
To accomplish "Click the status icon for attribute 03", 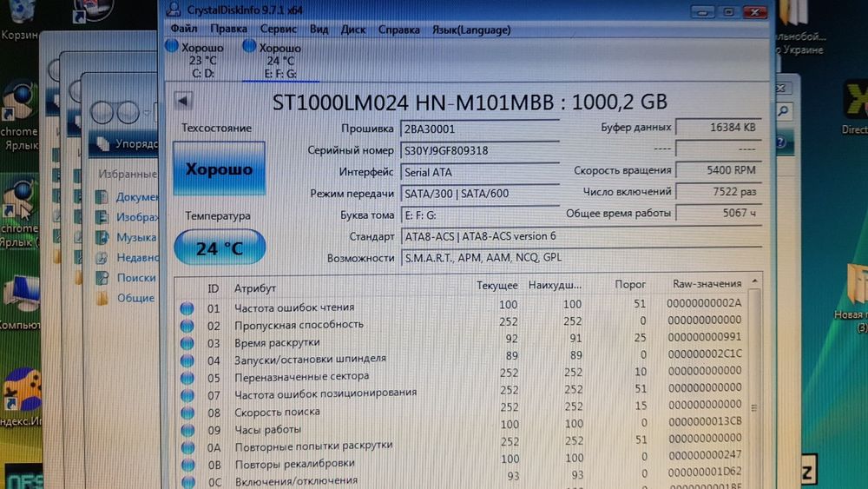I will tap(187, 343).
